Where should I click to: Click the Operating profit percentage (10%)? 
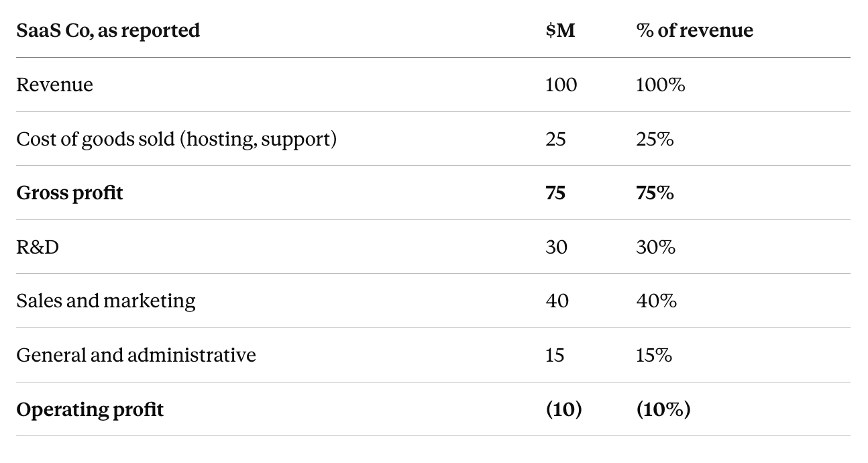click(663, 409)
